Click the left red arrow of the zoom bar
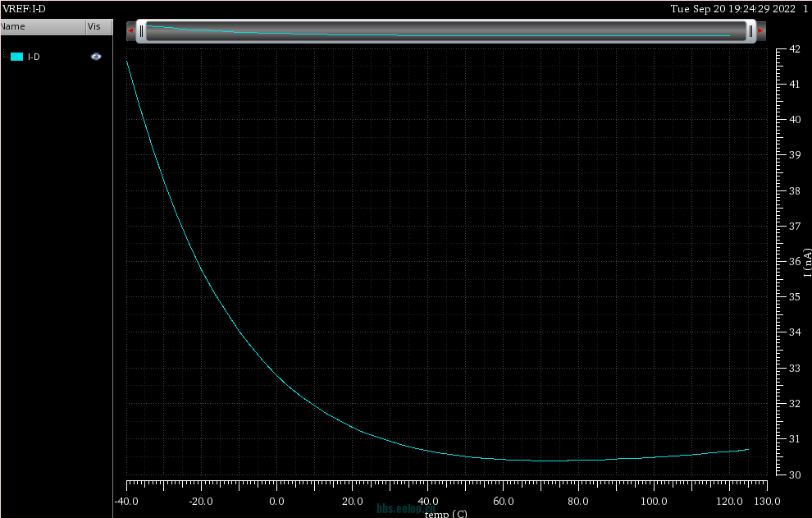812x518 pixels. pyautogui.click(x=130, y=31)
